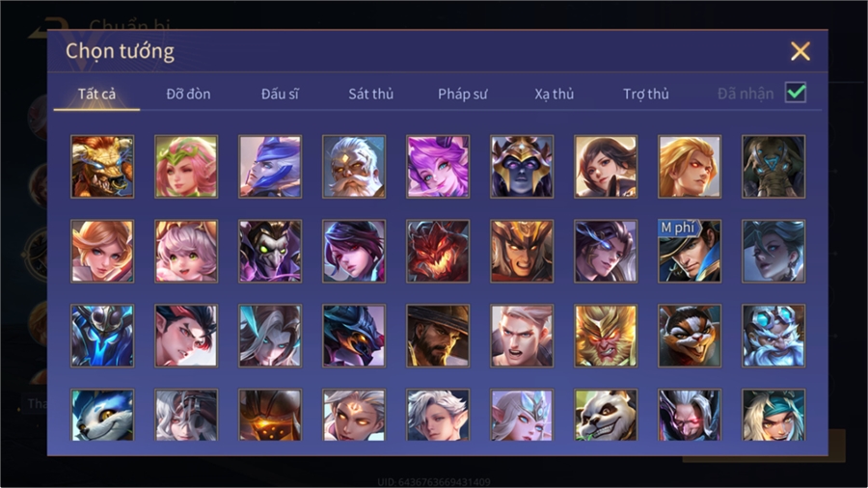This screenshot has height=488, width=868.
Task: Close the Chọn tướng dialog
Action: pos(800,51)
